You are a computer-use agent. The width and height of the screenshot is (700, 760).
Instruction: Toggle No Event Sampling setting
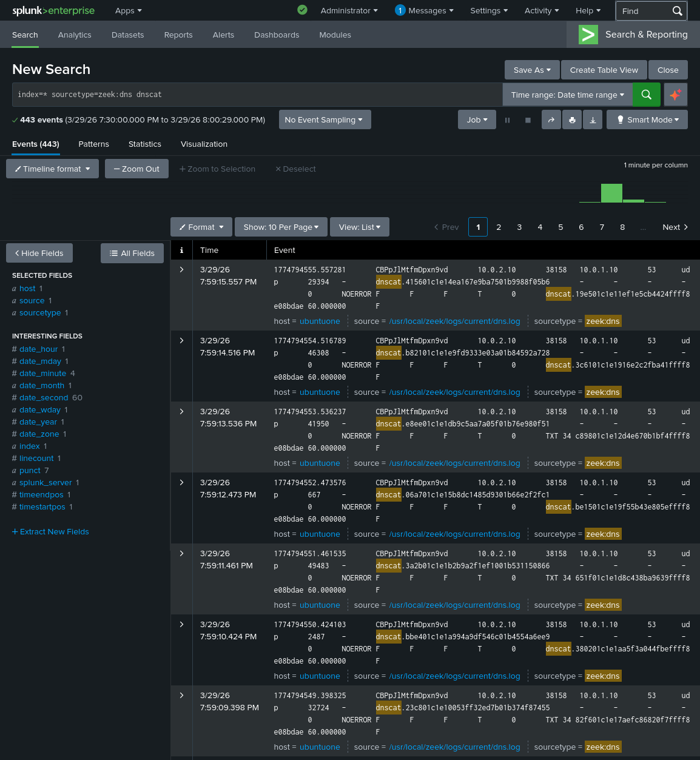pos(325,119)
